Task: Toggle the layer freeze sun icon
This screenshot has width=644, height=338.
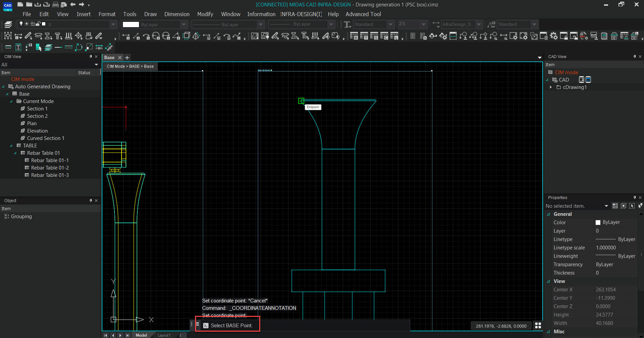Action: [x=27, y=24]
